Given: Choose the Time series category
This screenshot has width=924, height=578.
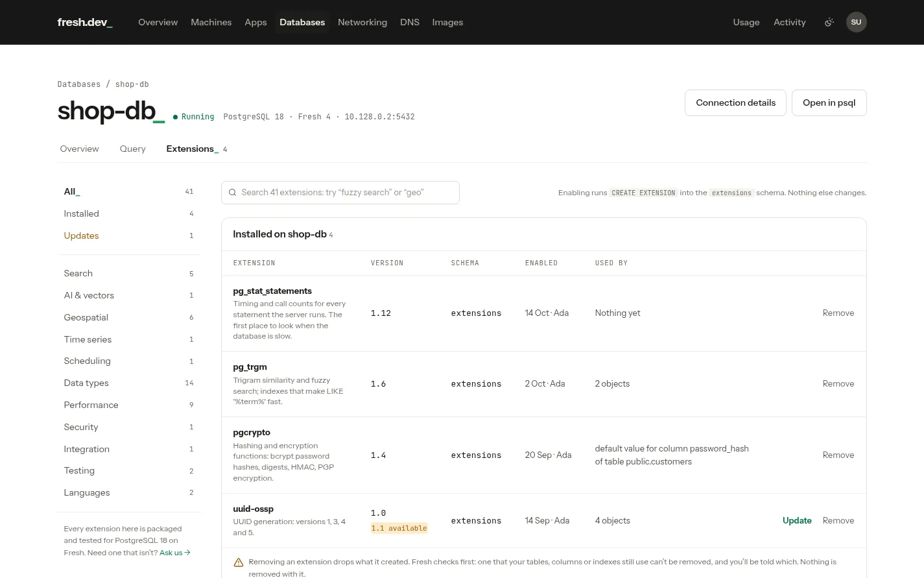Looking at the screenshot, I should point(128,339).
